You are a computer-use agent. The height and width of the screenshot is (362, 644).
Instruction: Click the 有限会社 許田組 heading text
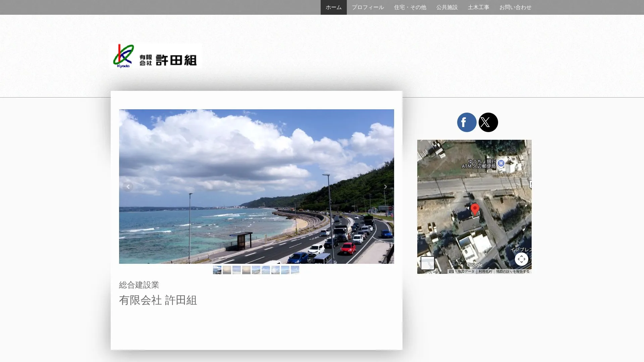point(158,300)
